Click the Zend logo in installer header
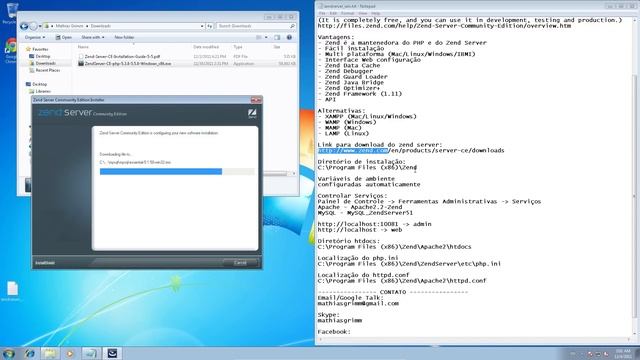The height and width of the screenshot is (360, 640). pyautogui.click(x=252, y=113)
